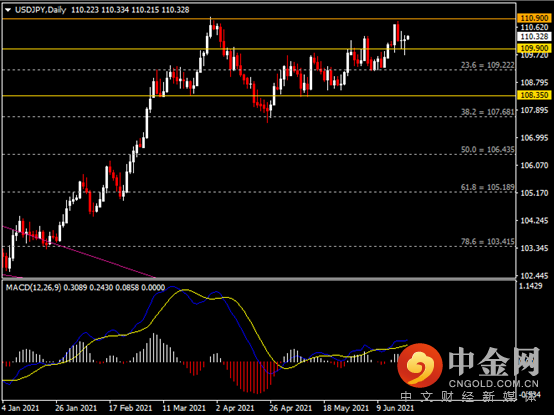Click the current price label 110.328
This screenshot has width=554, height=415.
pyautogui.click(x=534, y=36)
